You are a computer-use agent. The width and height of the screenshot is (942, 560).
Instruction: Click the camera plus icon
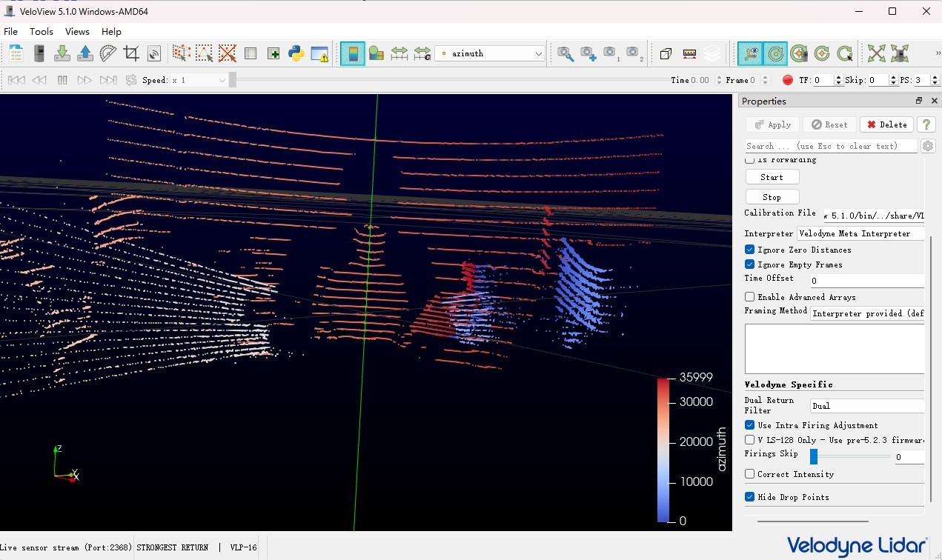[588, 53]
